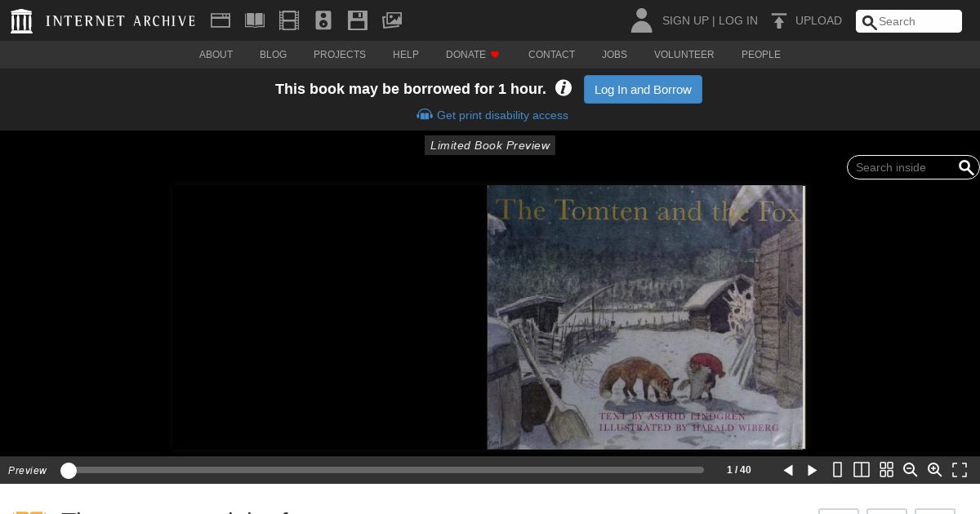Viewport: 980px width, 514px height.
Task: Open the Web (Wayback) media icon
Action: (220, 20)
